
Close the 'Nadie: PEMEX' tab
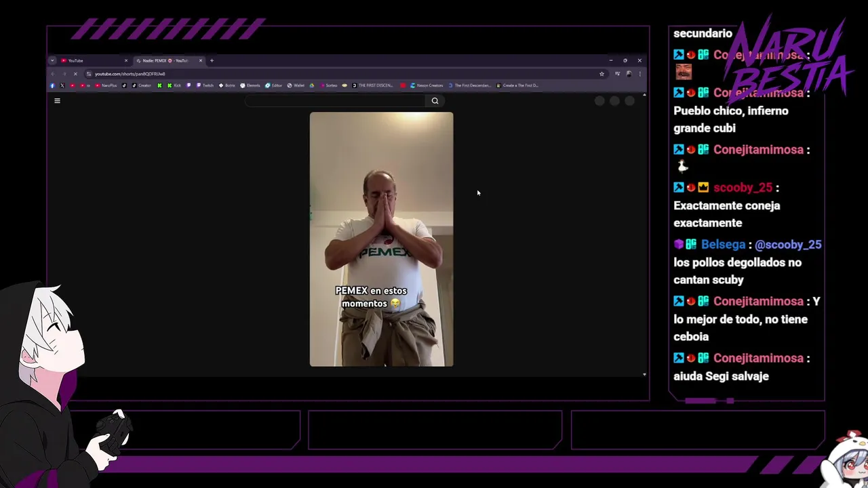point(201,60)
